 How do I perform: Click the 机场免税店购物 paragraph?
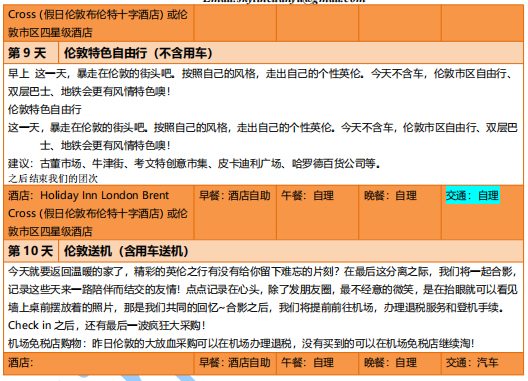click(x=241, y=344)
